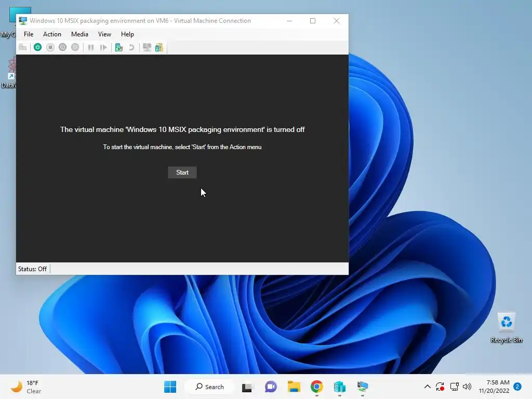Click the notification count badge
532x399 pixels.
[517, 387]
